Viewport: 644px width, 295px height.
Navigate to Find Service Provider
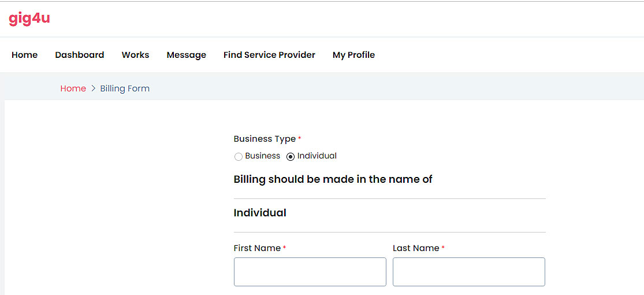point(269,55)
